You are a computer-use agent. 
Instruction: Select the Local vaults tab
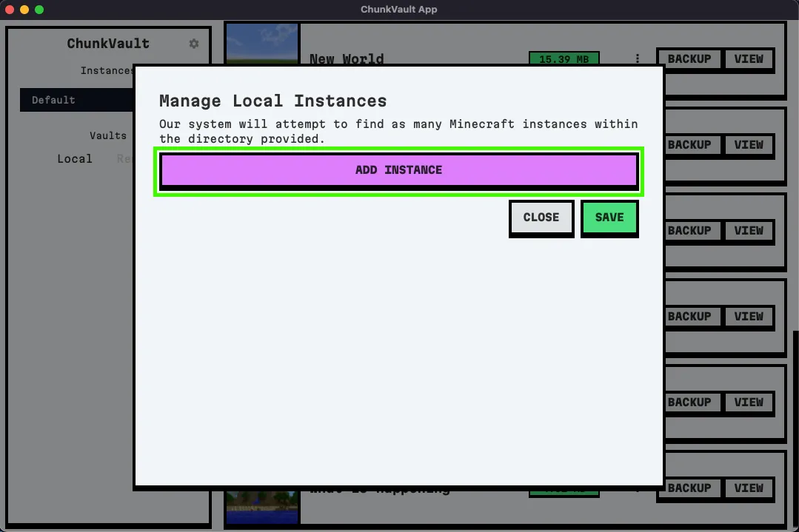(74, 158)
